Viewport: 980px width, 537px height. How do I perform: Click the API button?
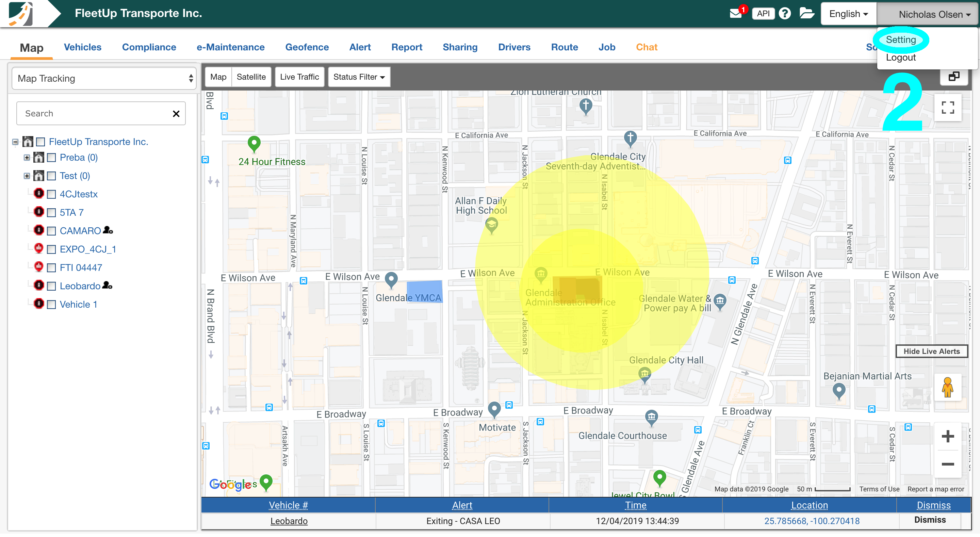[763, 14]
